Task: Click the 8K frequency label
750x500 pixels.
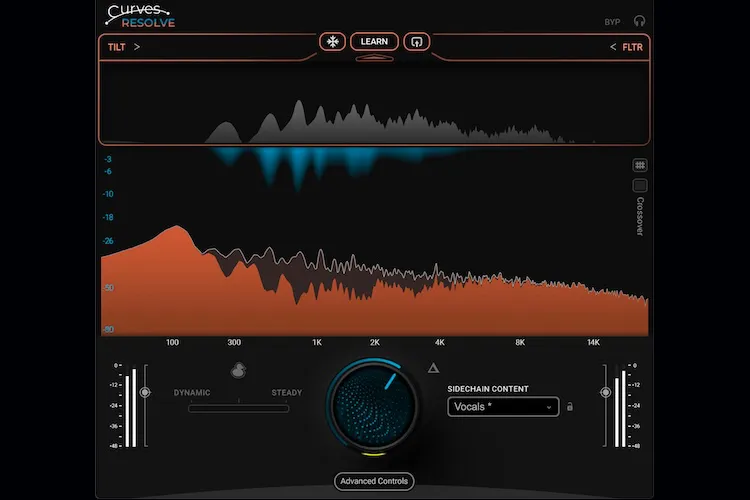Action: coord(520,343)
